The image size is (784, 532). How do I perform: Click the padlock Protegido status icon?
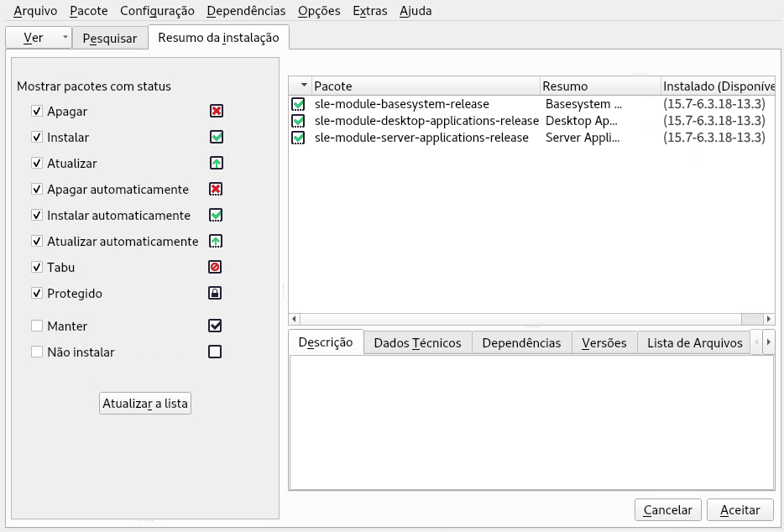tap(215, 294)
